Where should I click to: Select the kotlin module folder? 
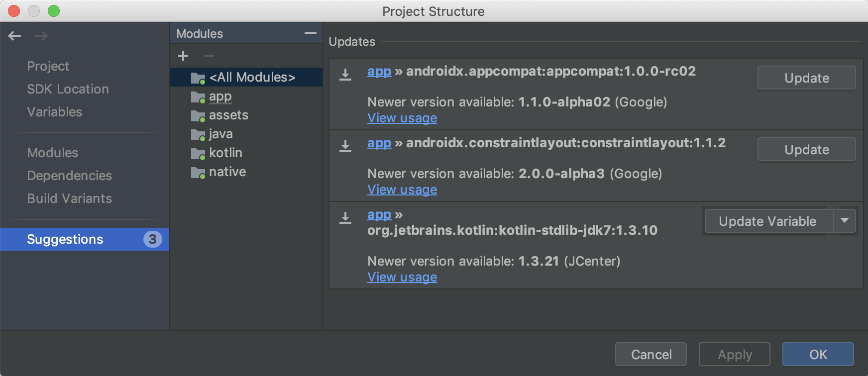(x=225, y=153)
